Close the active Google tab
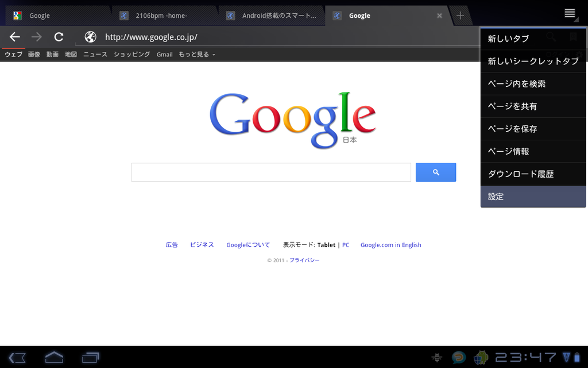The height and width of the screenshot is (368, 588). [x=439, y=16]
